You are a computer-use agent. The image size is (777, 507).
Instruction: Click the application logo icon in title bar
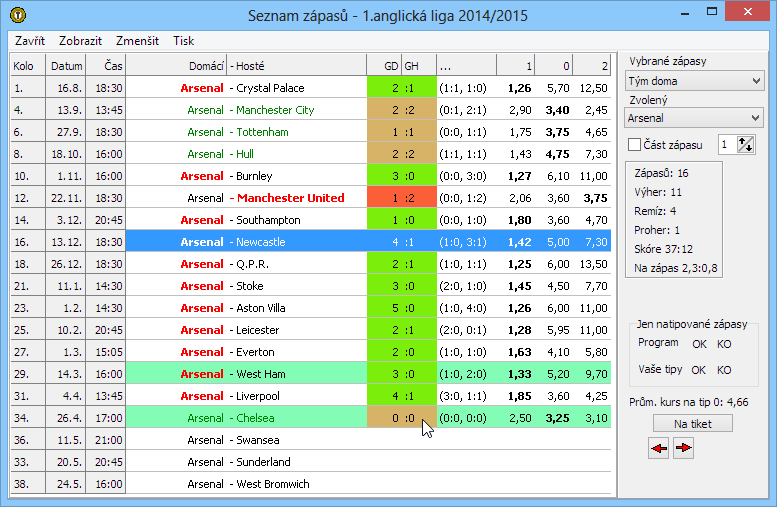pos(18,15)
